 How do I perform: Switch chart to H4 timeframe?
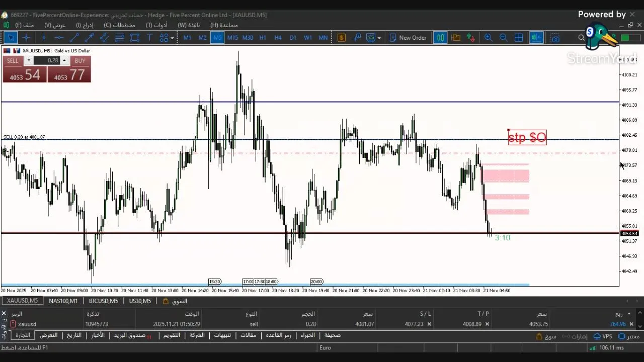pos(278,38)
